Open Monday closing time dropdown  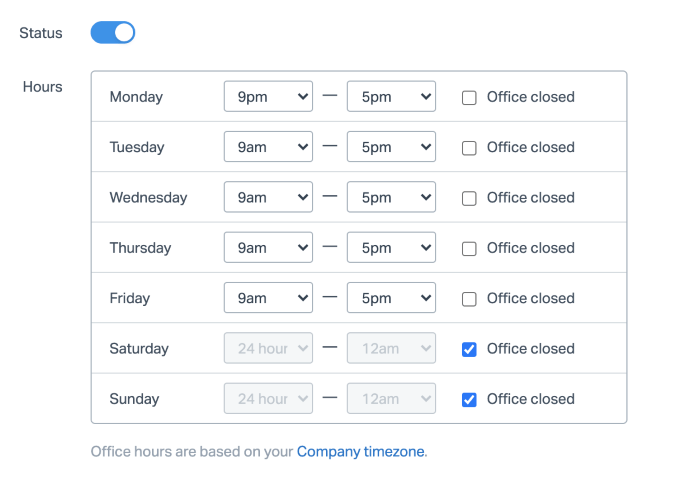(x=391, y=97)
